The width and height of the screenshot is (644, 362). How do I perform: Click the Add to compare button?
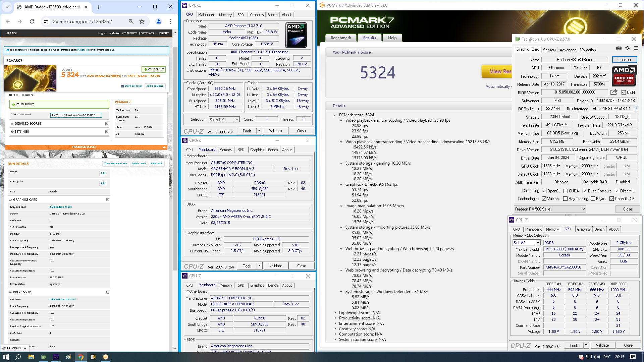click(155, 86)
